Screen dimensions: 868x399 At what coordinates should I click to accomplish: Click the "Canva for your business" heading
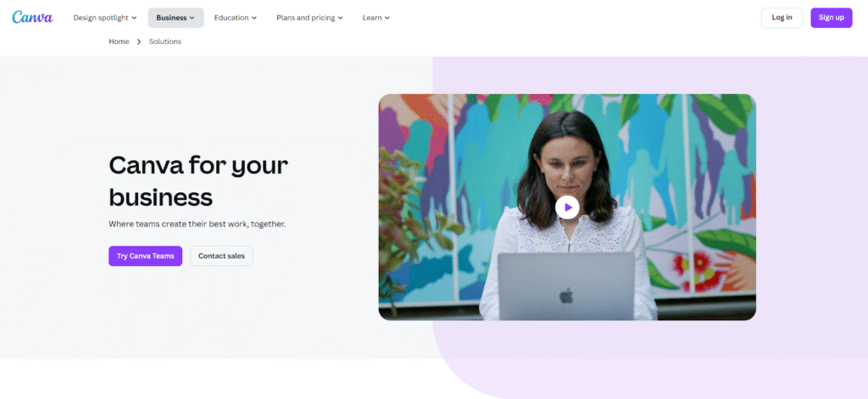pyautogui.click(x=198, y=180)
